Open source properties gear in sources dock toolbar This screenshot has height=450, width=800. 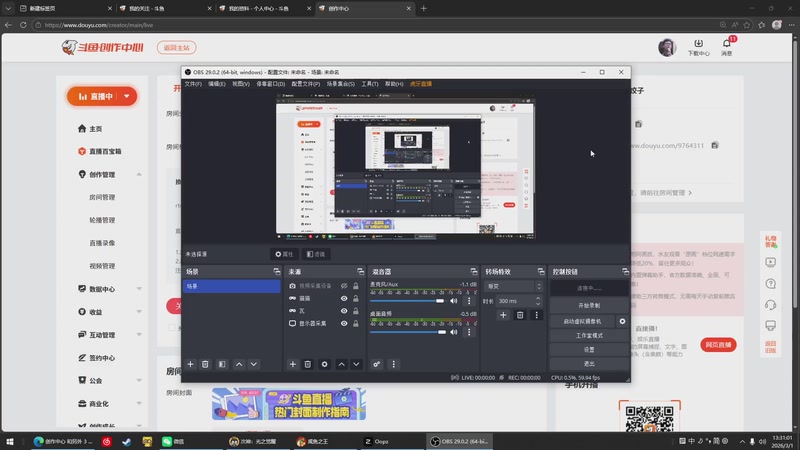[x=324, y=364]
